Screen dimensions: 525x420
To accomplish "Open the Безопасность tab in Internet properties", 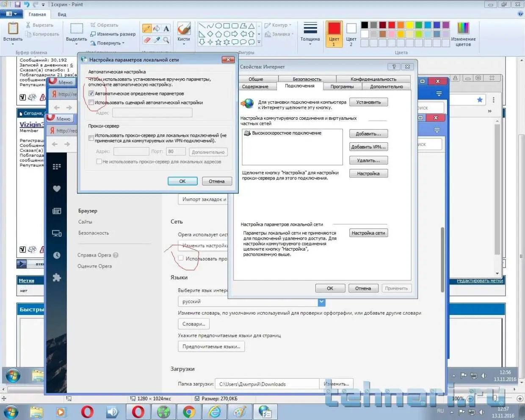I will pyautogui.click(x=307, y=79).
